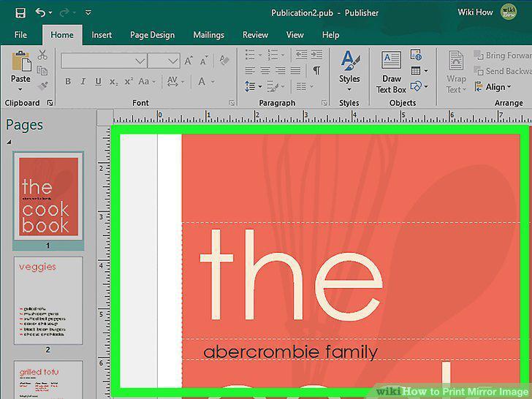This screenshot has width=532, height=399.
Task: Toggle Superscript formatting
Action: (x=129, y=81)
